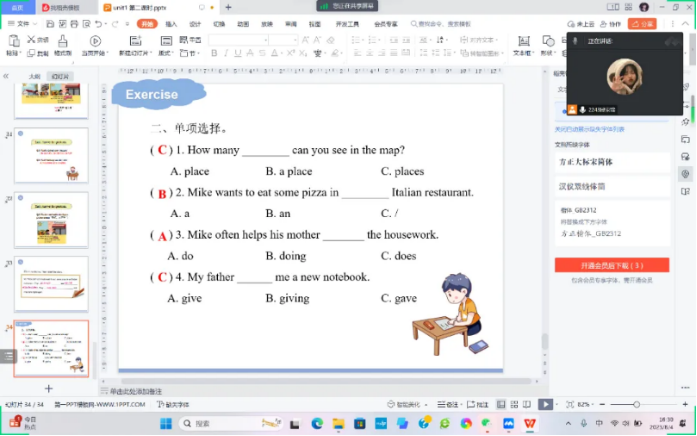
Task: Click the Paste icon in the ribbon
Action: [12, 41]
